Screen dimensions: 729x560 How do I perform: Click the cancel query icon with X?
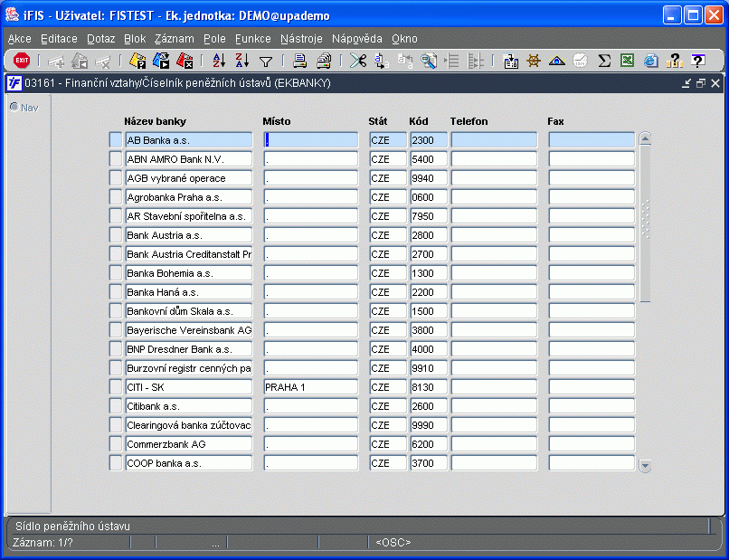coord(185,61)
